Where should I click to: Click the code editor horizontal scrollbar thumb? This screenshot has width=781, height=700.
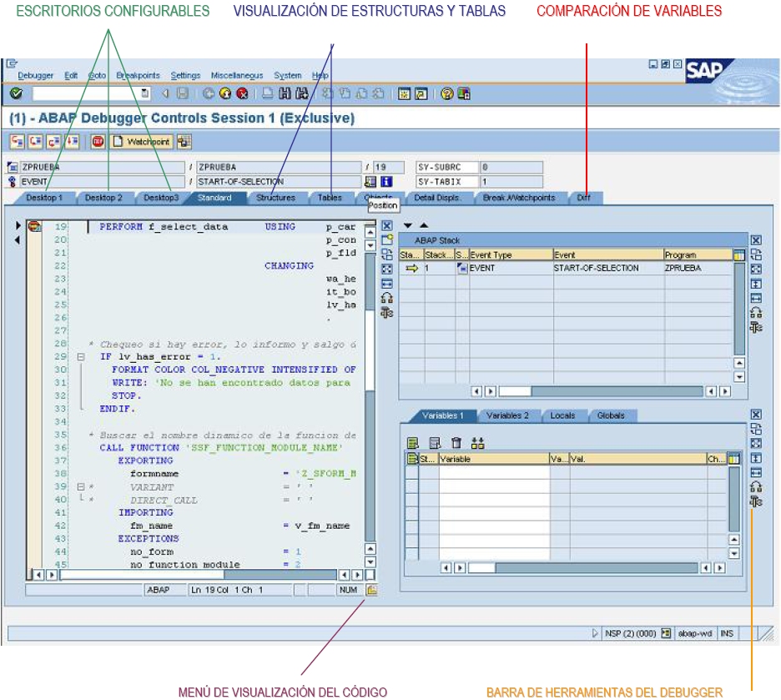click(x=142, y=575)
